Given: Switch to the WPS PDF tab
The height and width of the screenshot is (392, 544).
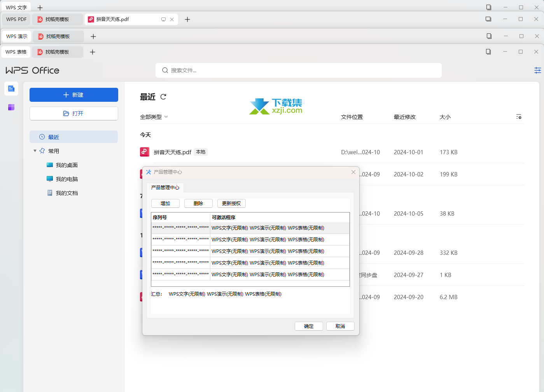Looking at the screenshot, I should click(16, 19).
